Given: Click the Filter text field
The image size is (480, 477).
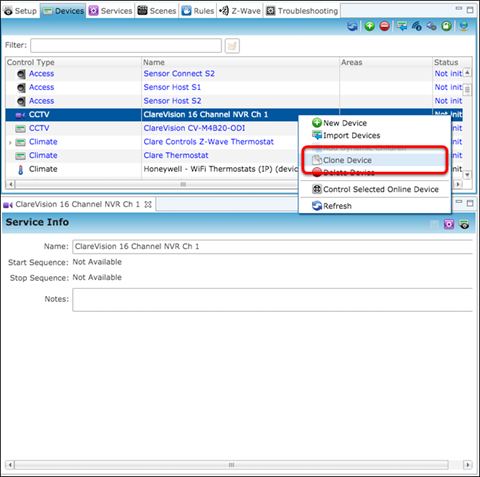Looking at the screenshot, I should (126, 46).
